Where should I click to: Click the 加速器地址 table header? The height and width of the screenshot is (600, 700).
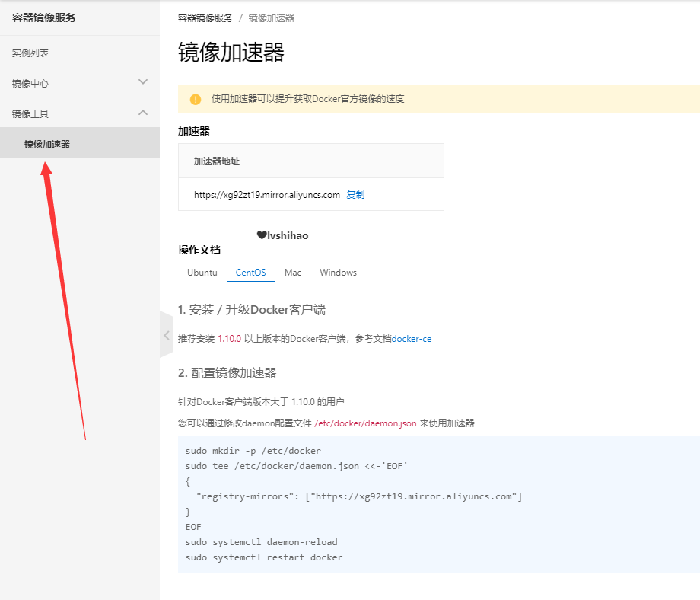[217, 161]
